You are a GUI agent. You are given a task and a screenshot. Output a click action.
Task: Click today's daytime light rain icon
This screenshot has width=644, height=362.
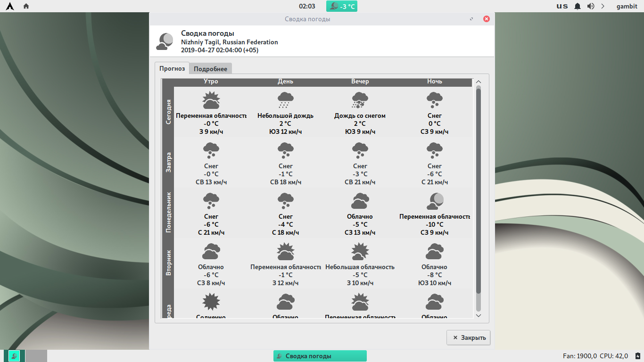285,100
